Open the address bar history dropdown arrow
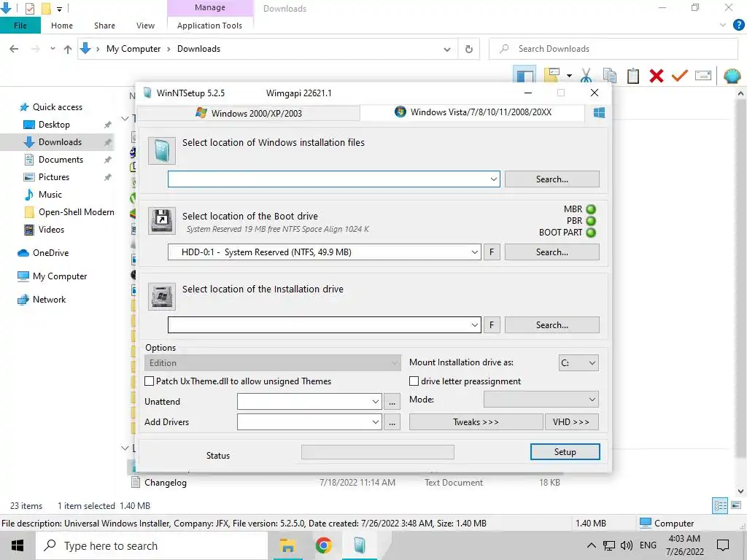The height and width of the screenshot is (560, 747). (447, 49)
